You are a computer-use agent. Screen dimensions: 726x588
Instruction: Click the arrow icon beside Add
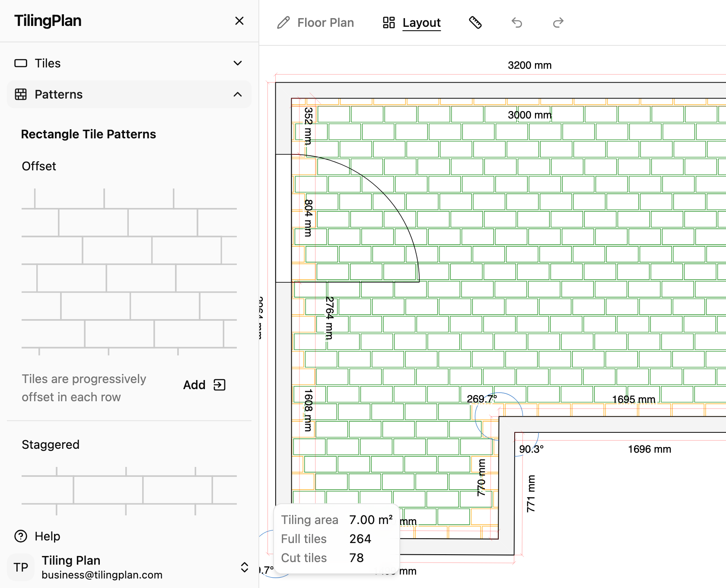tap(220, 385)
